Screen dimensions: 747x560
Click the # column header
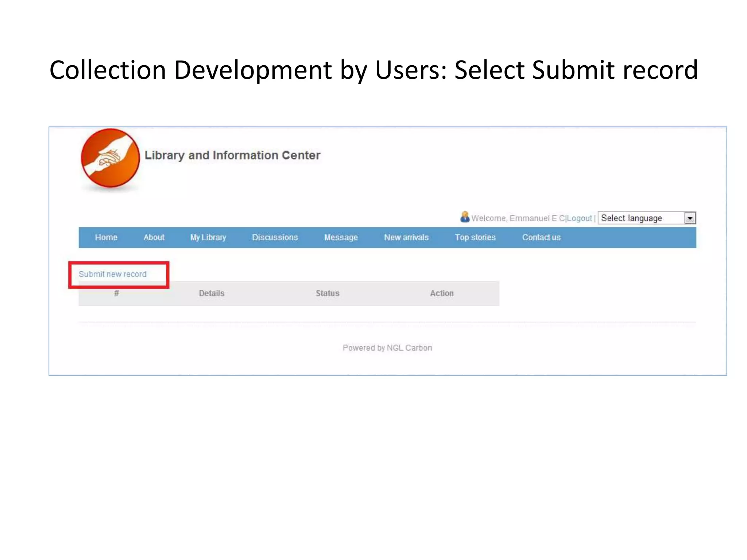116,293
